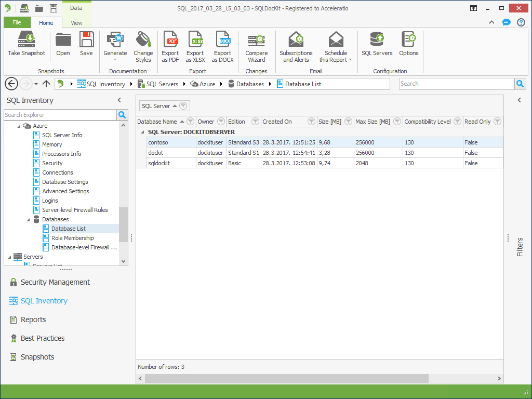Open filter for Read Only column
Image resolution: width=532 pixels, height=399 pixels.
pyautogui.click(x=497, y=122)
